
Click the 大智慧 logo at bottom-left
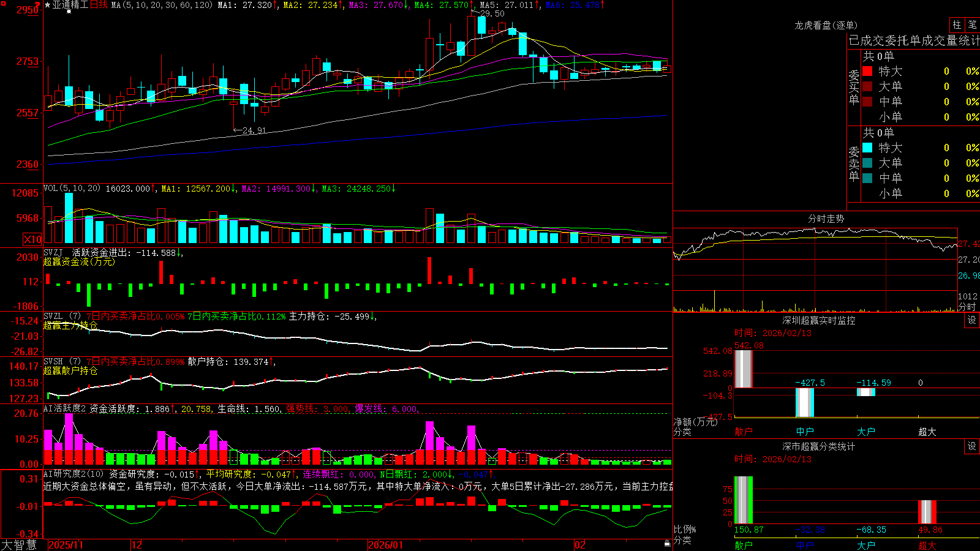coord(19,545)
